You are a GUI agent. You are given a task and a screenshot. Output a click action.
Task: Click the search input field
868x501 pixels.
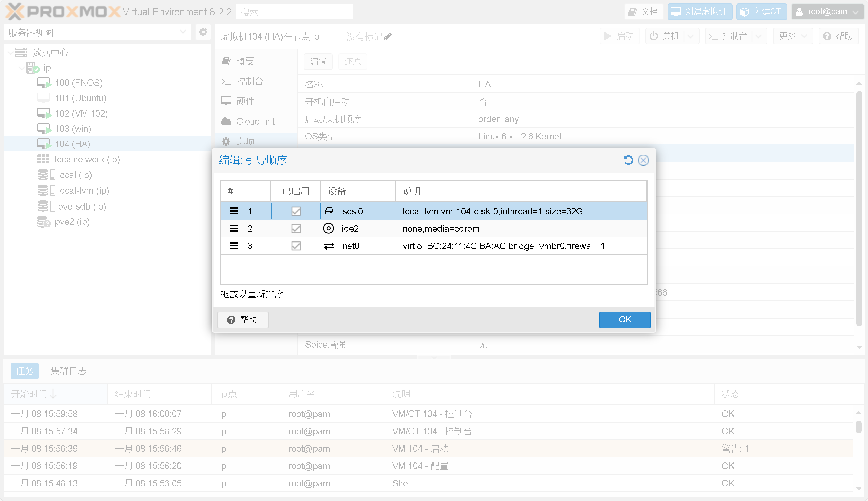[294, 12]
